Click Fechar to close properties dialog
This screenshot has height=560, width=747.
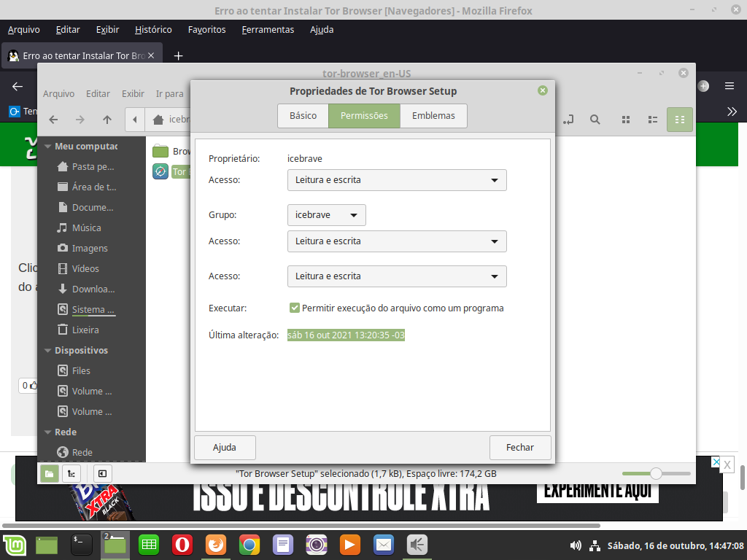[520, 448]
